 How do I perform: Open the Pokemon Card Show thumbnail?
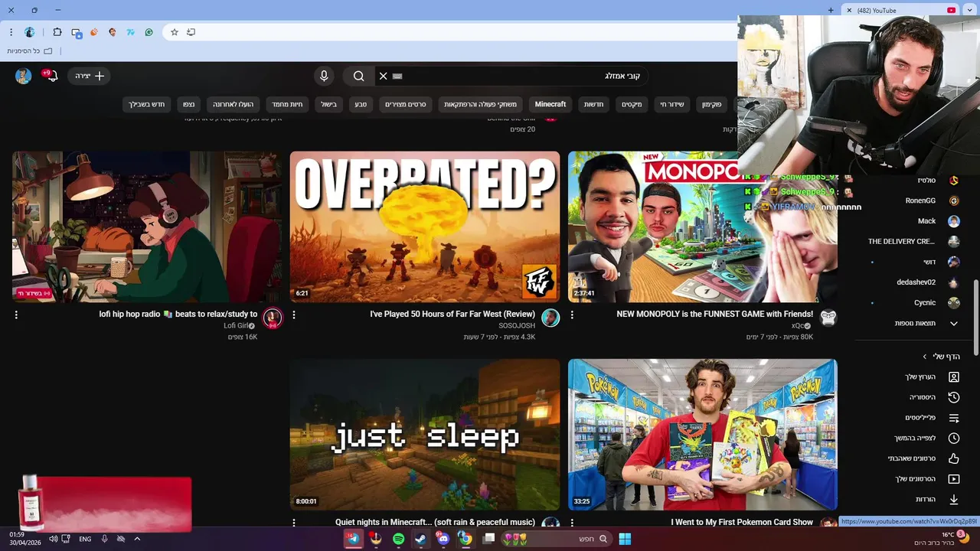[703, 435]
